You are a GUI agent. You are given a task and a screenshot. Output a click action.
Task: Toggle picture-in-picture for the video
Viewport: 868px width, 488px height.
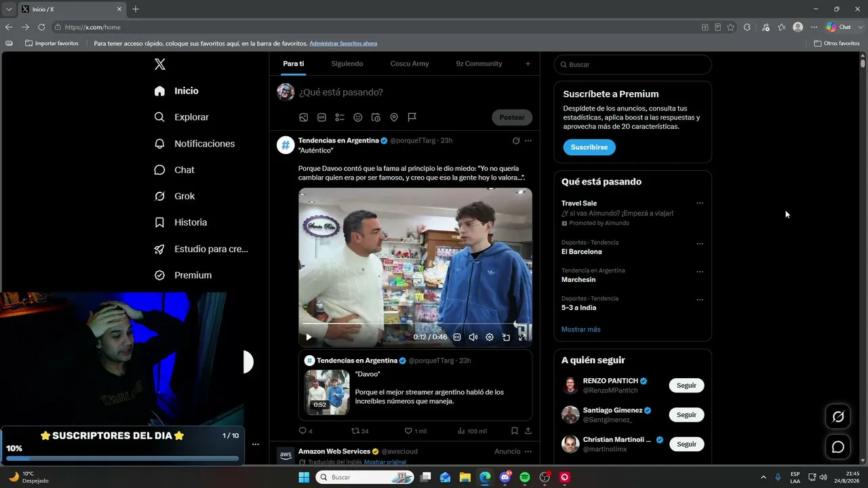point(506,337)
